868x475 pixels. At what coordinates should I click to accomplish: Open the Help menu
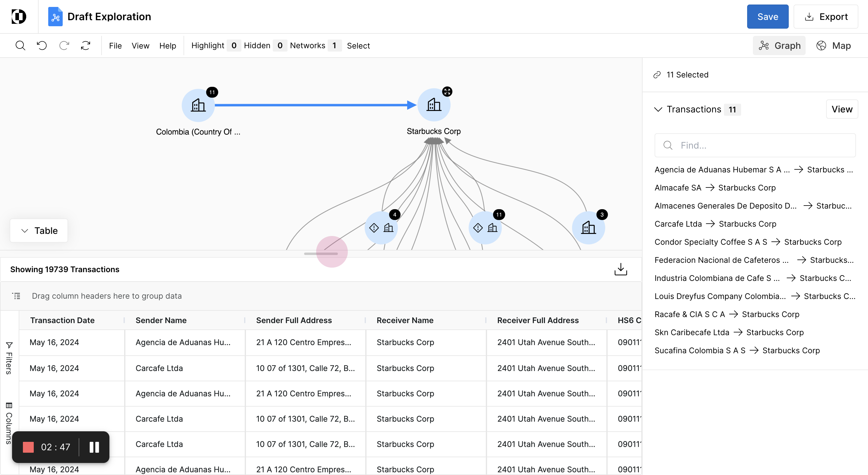tap(168, 46)
